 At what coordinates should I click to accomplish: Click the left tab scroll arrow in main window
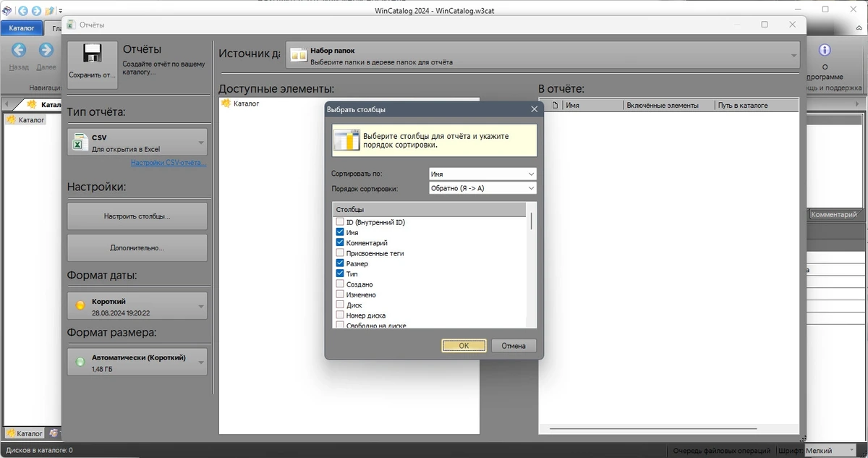point(8,105)
